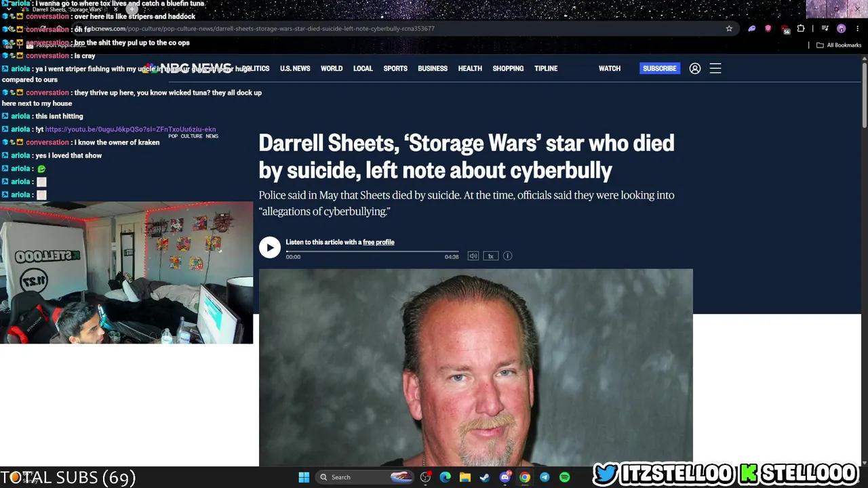Open the 1x playback speed selector

490,256
